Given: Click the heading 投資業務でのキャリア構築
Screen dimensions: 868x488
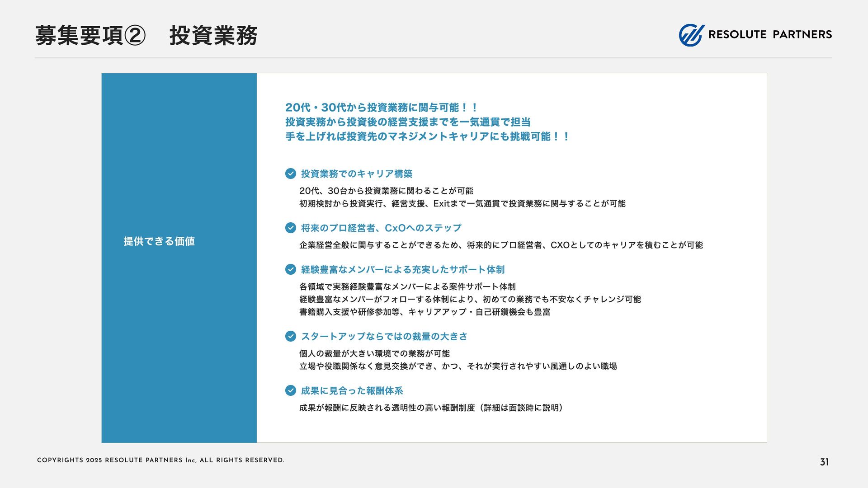Looking at the screenshot, I should coord(357,174).
